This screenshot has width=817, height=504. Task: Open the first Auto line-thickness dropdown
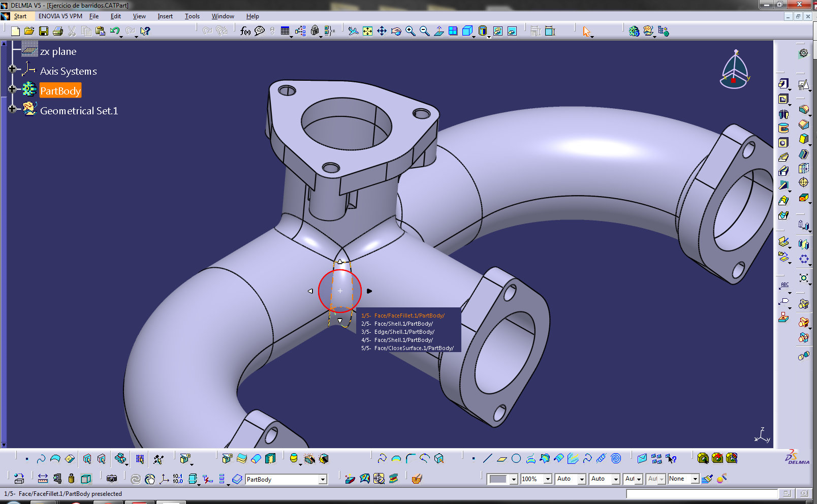pos(581,479)
